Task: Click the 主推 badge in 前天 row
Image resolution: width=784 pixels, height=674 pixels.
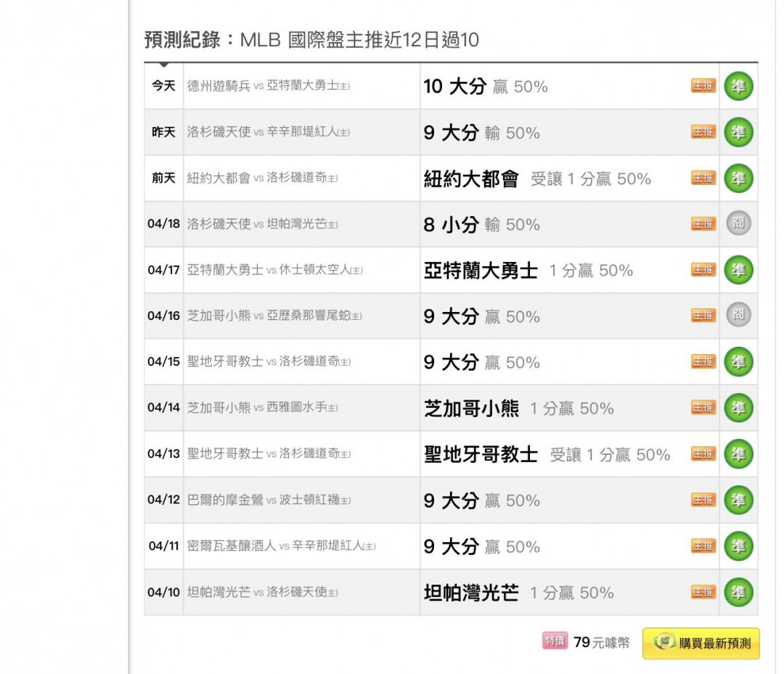Action: (x=703, y=178)
